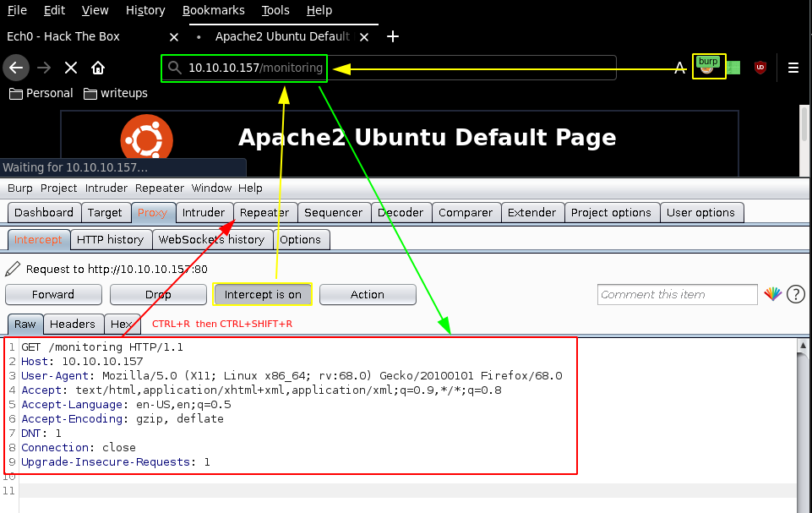812x513 pixels.
Task: Open Burp Suite Window menu
Action: (211, 188)
